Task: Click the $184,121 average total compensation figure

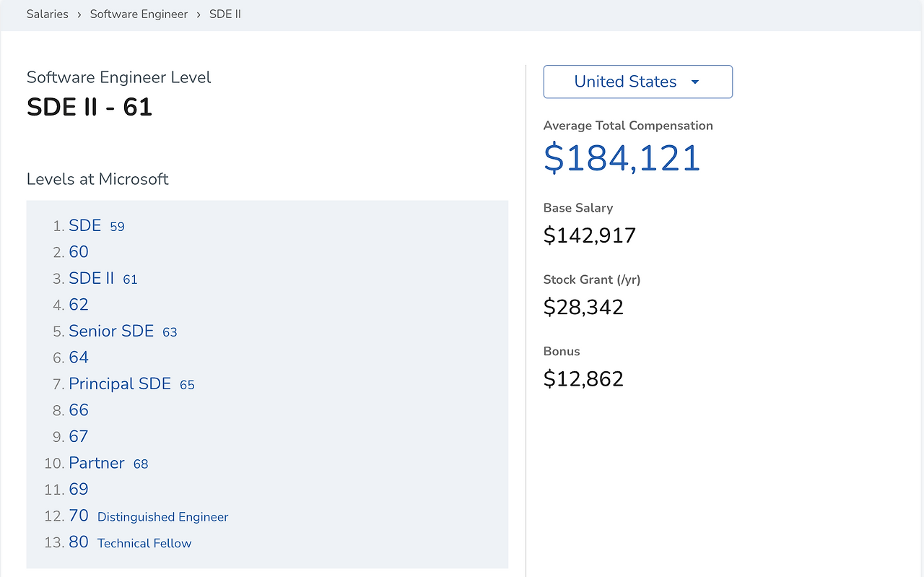Action: coord(622,158)
